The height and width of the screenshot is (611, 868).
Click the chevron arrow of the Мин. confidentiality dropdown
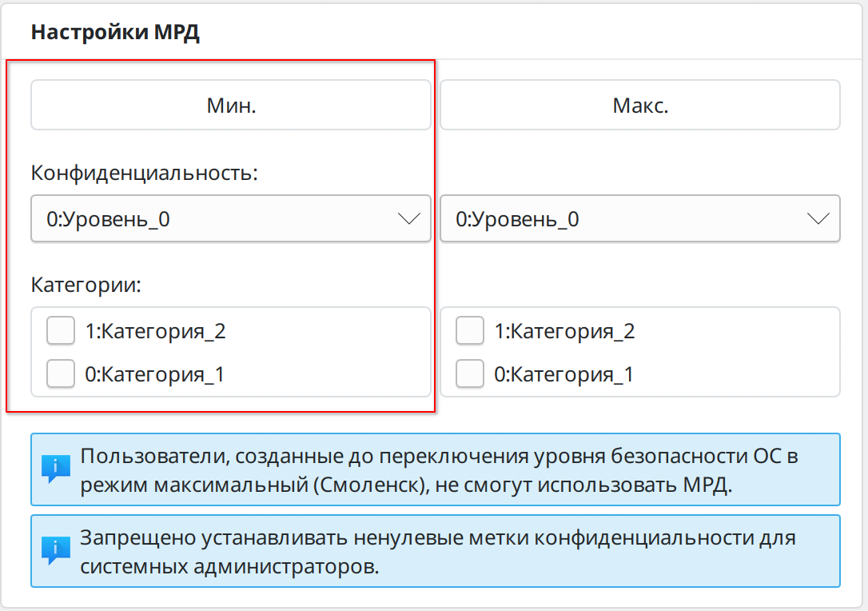(408, 219)
